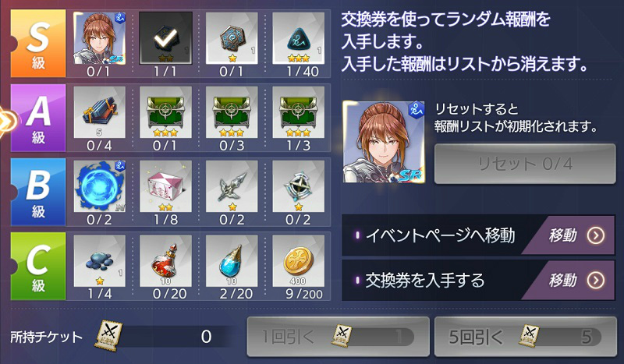
Task: Select the blue gift box bundle in A rank
Action: [x=100, y=112]
